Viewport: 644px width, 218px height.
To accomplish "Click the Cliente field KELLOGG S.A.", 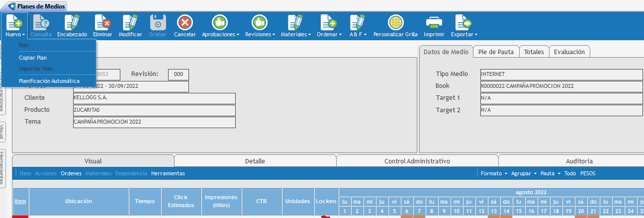I will click(x=154, y=98).
